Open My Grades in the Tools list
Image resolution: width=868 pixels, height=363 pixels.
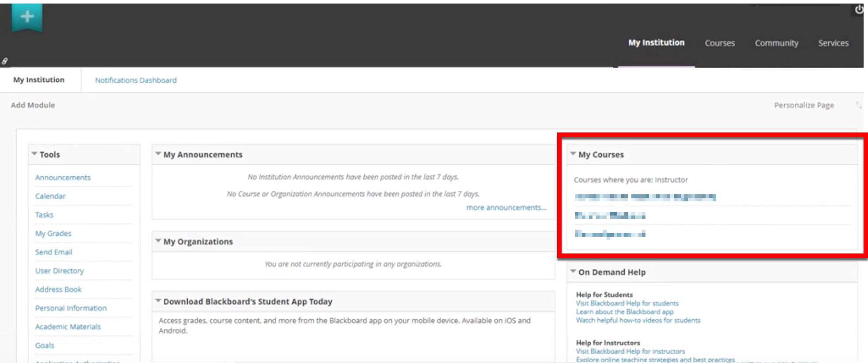point(53,234)
